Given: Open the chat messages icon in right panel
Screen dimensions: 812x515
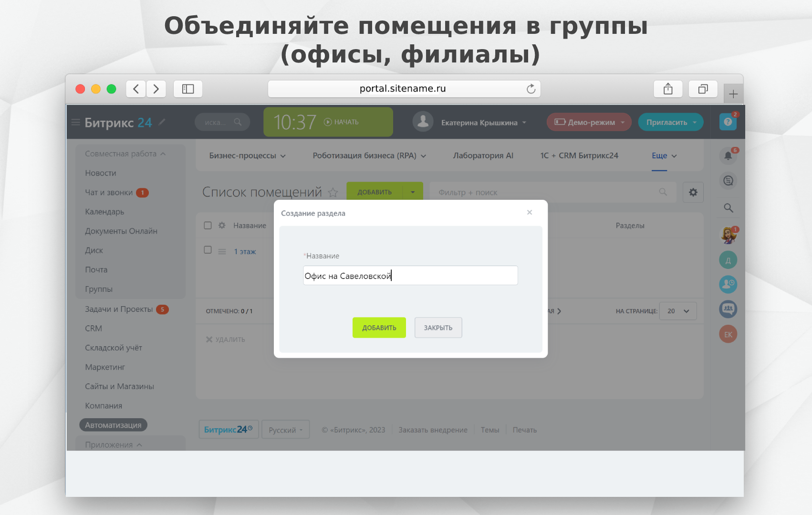Looking at the screenshot, I should [x=728, y=181].
